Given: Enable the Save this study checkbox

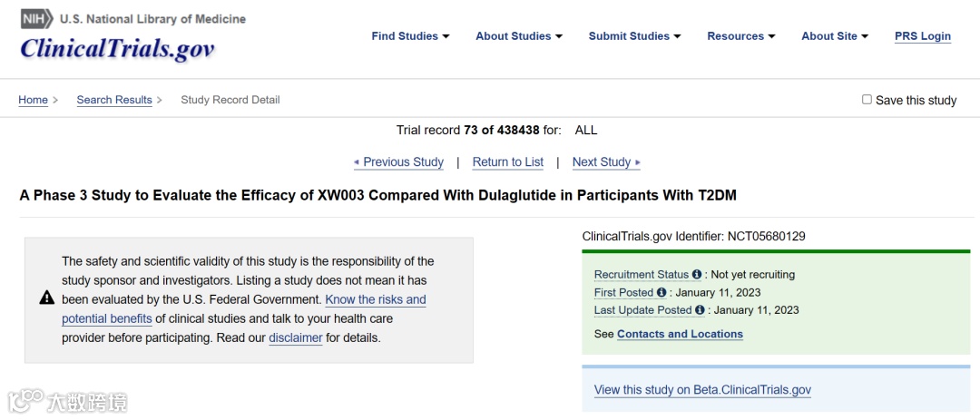Looking at the screenshot, I should point(867,100).
